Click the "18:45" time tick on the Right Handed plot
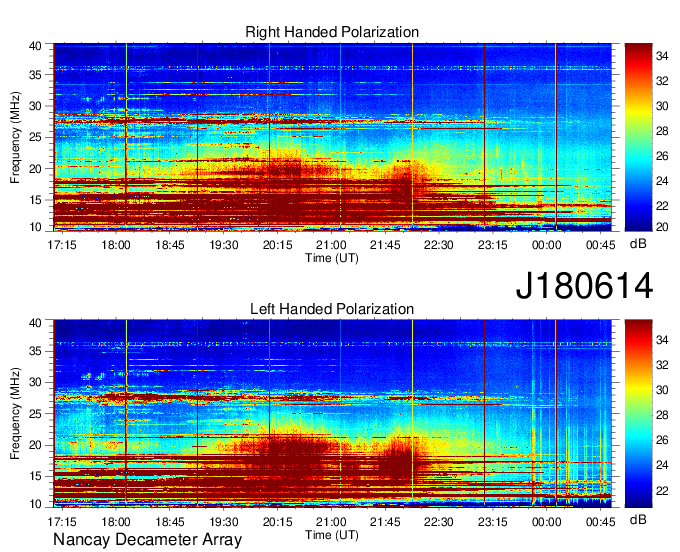 170,245
